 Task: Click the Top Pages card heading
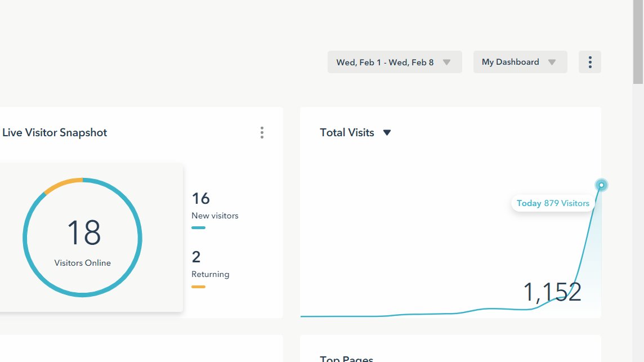coord(346,359)
